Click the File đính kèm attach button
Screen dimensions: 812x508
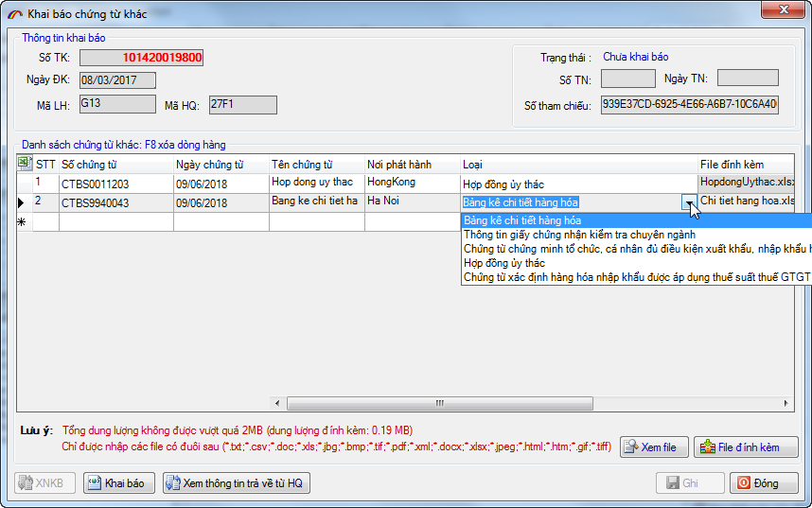pos(746,447)
